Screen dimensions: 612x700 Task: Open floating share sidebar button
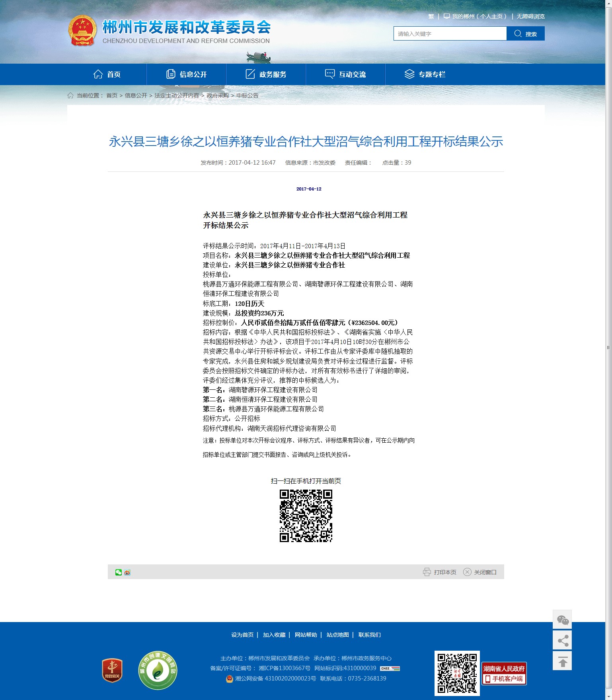(562, 640)
